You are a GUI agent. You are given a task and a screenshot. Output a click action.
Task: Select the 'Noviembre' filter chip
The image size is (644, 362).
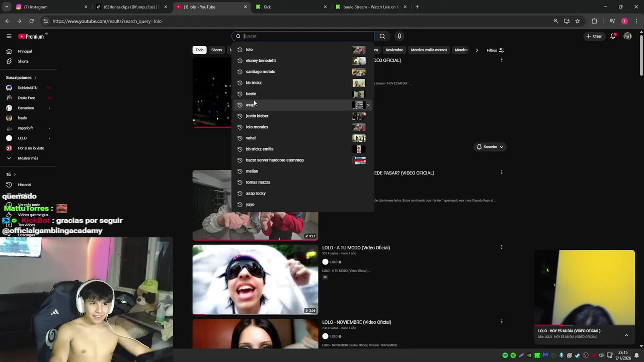click(x=394, y=50)
